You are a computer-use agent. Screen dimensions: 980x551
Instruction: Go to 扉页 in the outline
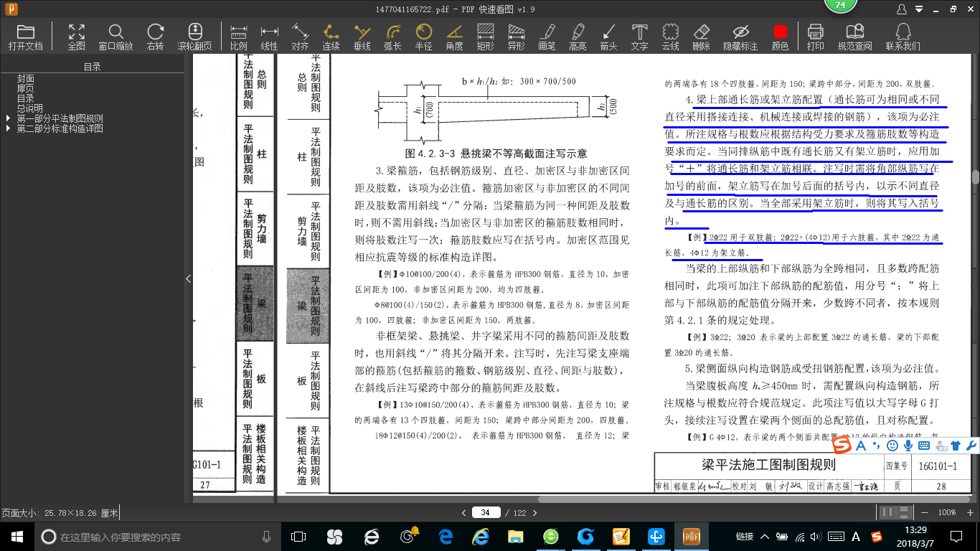(x=26, y=88)
